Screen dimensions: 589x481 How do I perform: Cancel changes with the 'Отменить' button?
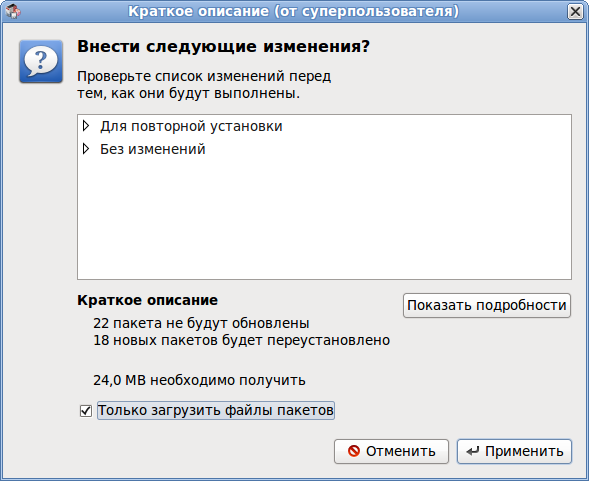[x=391, y=451]
